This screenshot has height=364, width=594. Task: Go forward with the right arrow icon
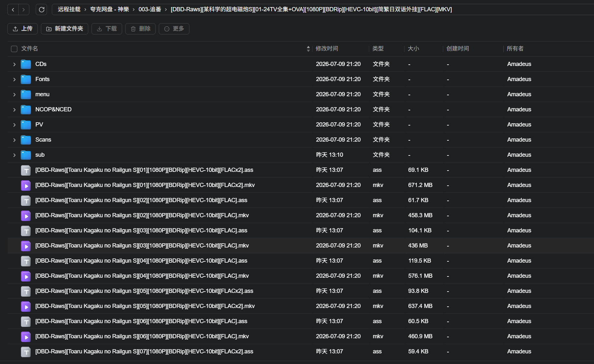[x=24, y=10]
